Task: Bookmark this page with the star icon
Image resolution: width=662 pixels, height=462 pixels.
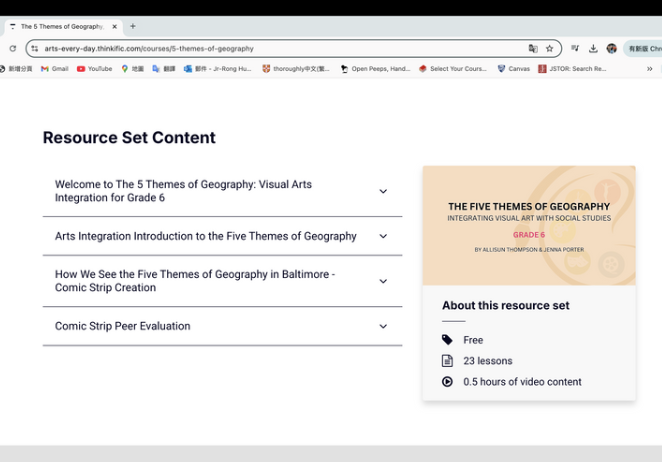Action: coord(549,48)
